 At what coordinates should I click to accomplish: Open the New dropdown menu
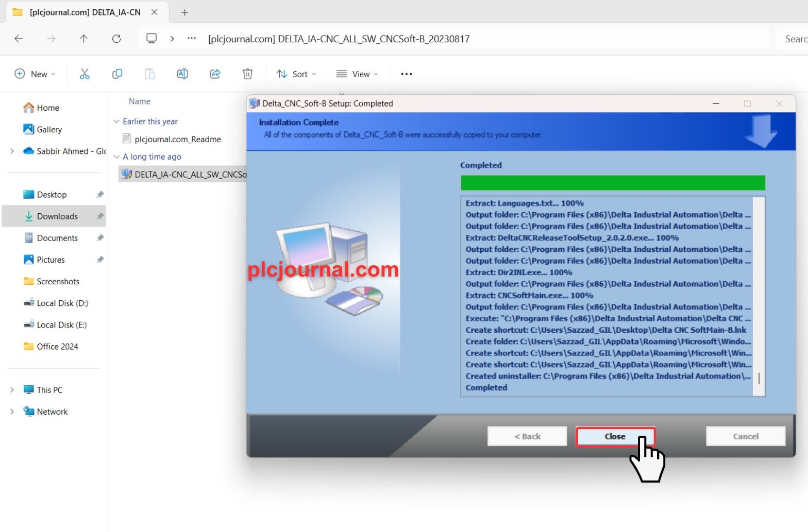[35, 74]
